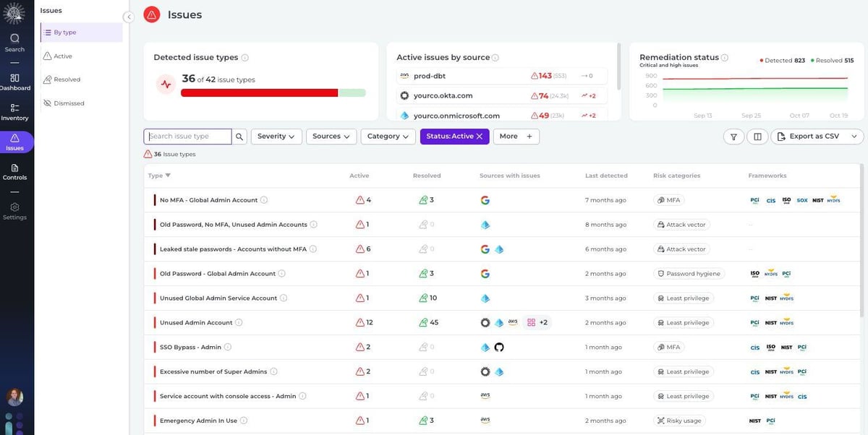
Task: Click the active count 12 in Unused Admin Account row
Action: [365, 323]
